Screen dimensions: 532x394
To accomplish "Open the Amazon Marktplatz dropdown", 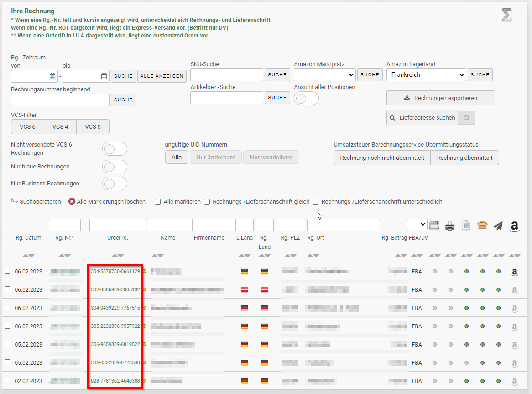I will [x=324, y=75].
